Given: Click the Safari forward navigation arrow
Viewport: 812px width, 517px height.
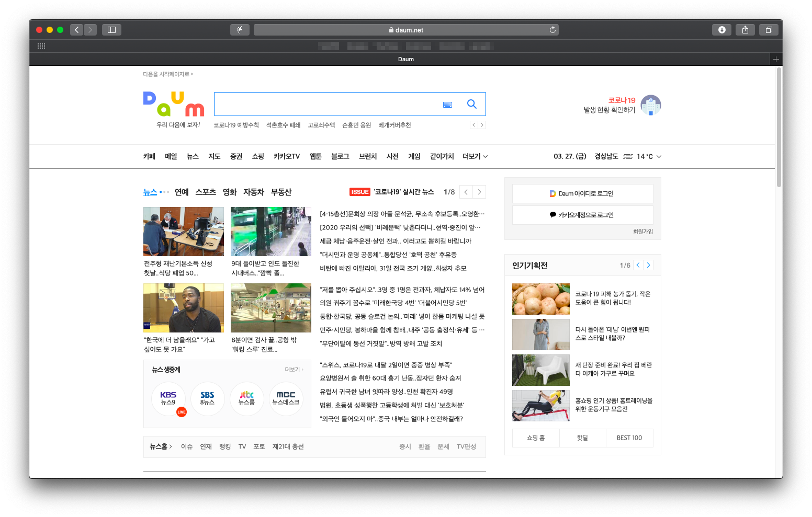Looking at the screenshot, I should coord(90,30).
